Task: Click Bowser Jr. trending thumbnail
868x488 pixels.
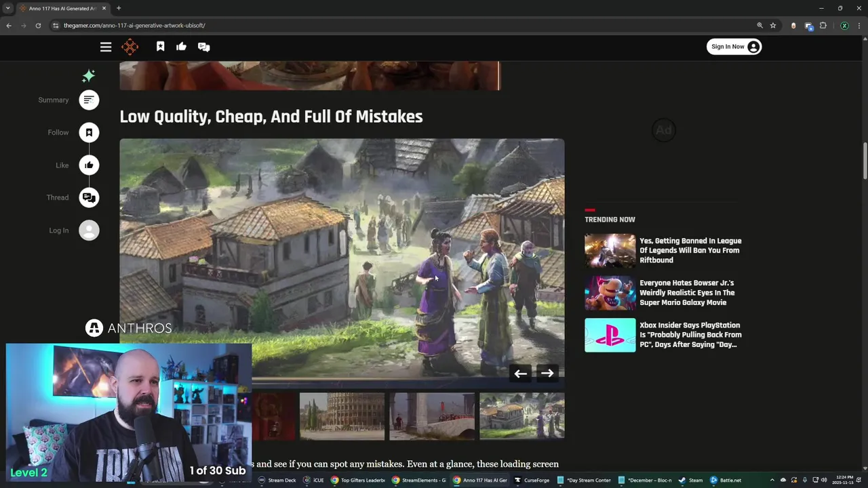Action: pyautogui.click(x=610, y=293)
